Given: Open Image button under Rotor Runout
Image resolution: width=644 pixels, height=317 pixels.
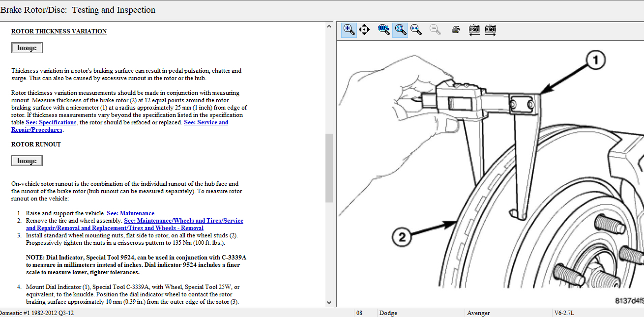Looking at the screenshot, I should (27, 161).
